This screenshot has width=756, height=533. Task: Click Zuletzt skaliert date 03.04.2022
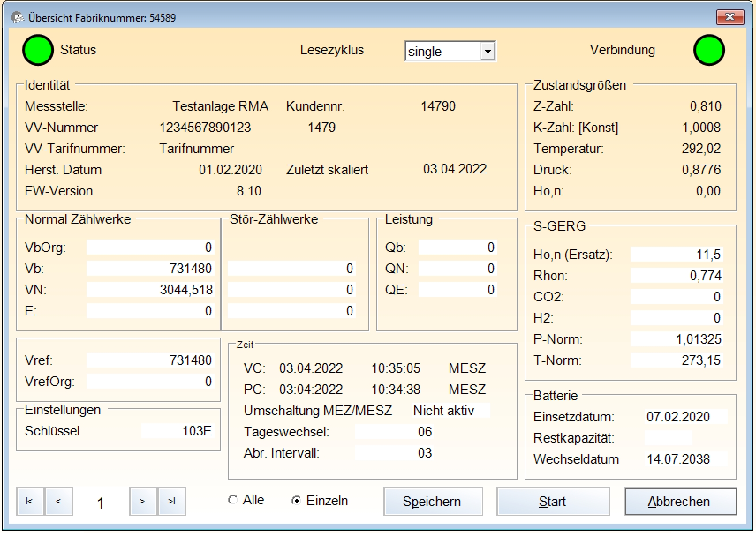[x=455, y=169]
